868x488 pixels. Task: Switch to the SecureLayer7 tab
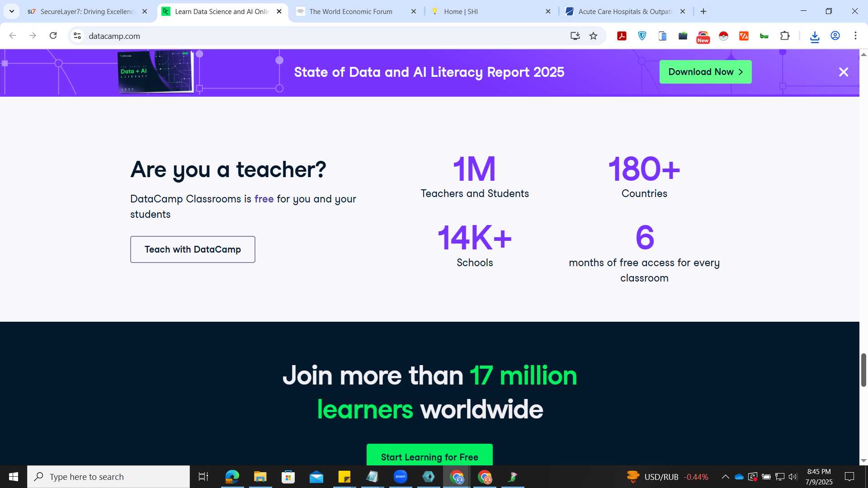tap(87, 12)
